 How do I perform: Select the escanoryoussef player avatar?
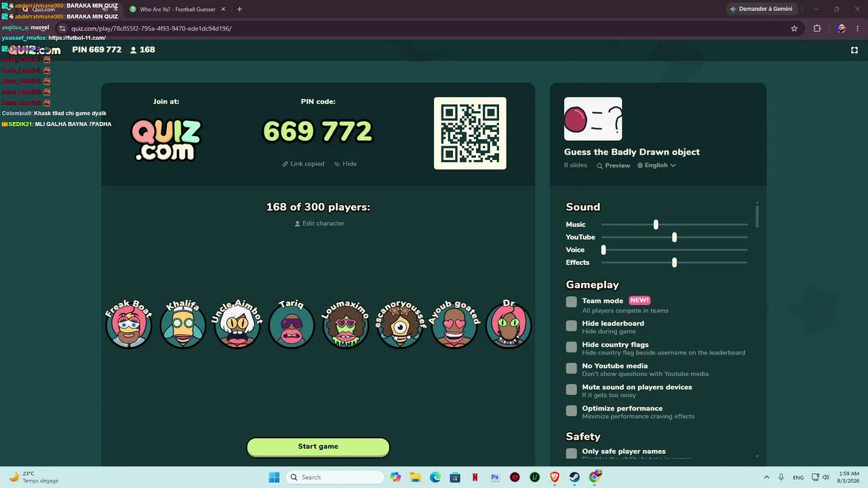point(400,325)
